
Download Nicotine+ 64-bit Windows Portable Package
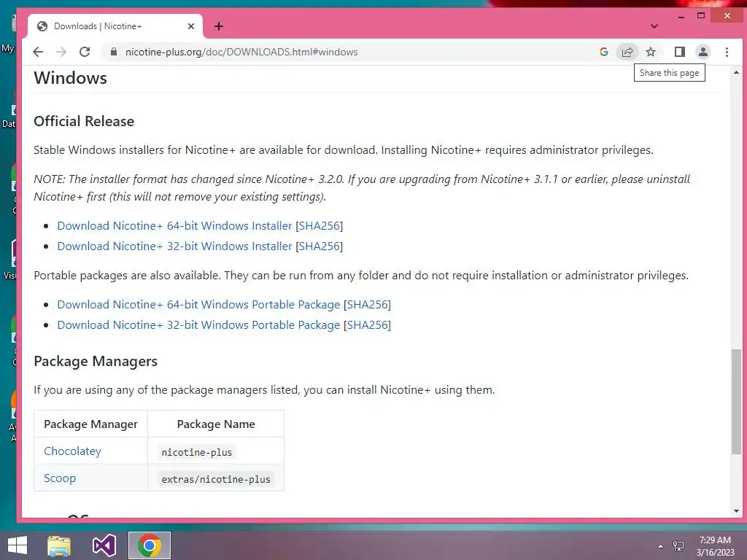point(198,304)
